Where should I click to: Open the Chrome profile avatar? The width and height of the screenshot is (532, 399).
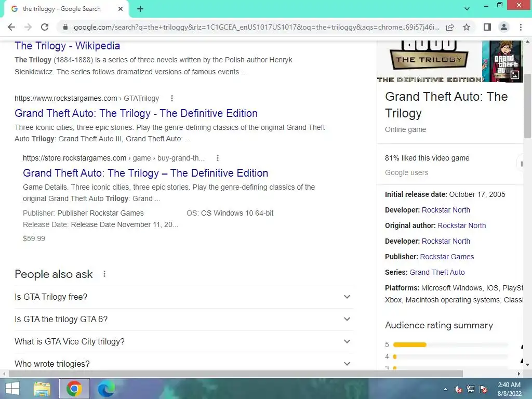[504, 27]
